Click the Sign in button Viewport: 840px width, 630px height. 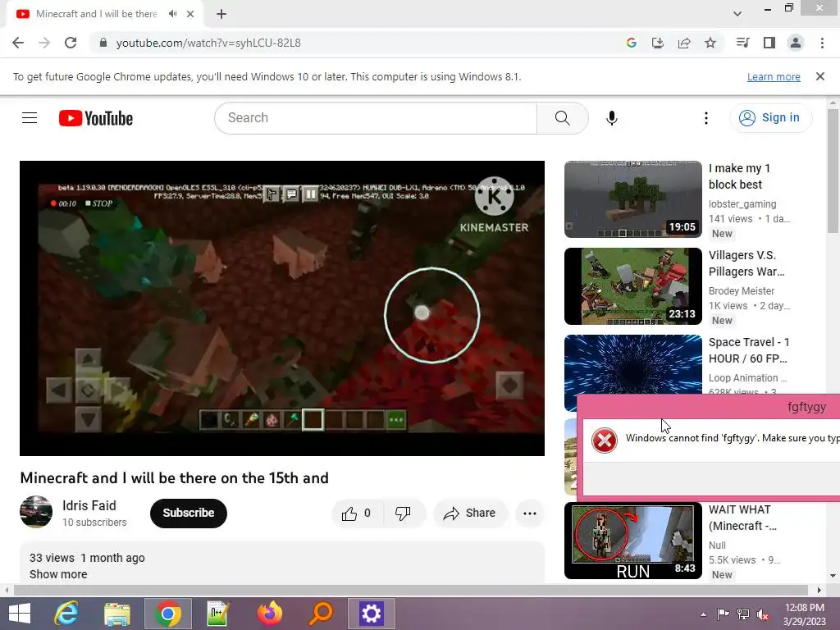tap(770, 118)
